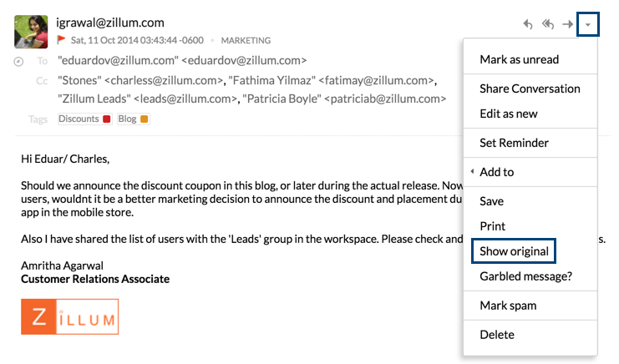619x364 pixels.
Task: Click the Zillum logo in the signature
Action: (70, 316)
